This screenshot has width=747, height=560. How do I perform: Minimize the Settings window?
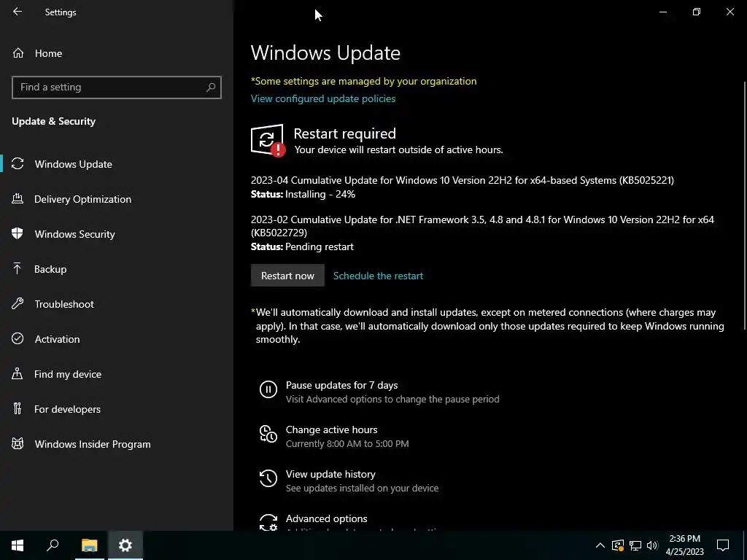(662, 12)
